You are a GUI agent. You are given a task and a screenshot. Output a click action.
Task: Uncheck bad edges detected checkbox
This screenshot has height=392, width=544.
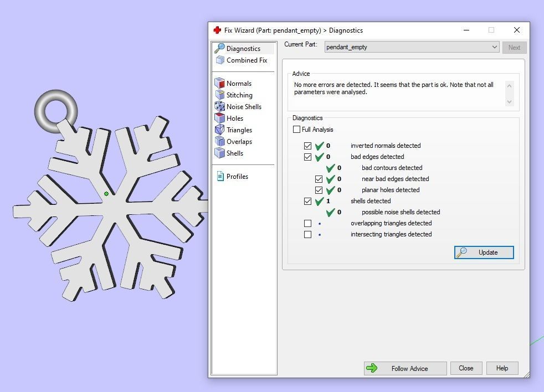(308, 157)
